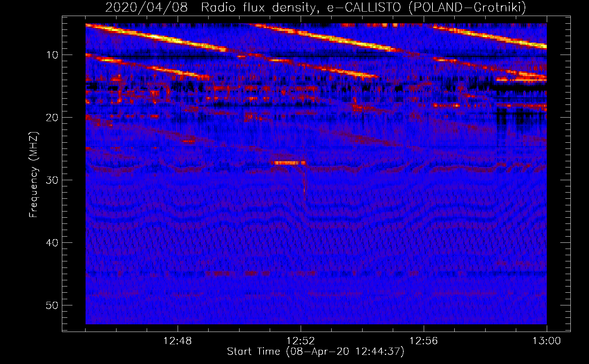Click the 10 MHz frequency tick label
The width and height of the screenshot is (589, 364).
click(52, 55)
